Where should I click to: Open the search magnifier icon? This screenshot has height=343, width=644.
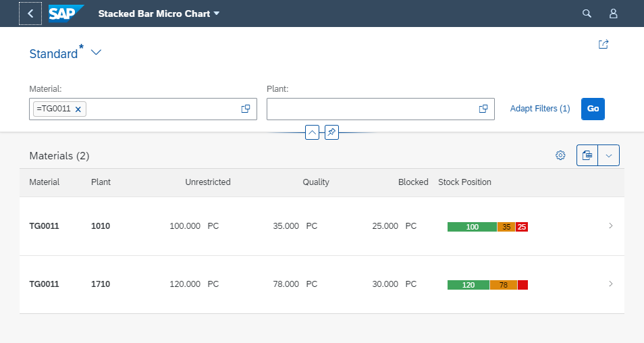pyautogui.click(x=587, y=14)
